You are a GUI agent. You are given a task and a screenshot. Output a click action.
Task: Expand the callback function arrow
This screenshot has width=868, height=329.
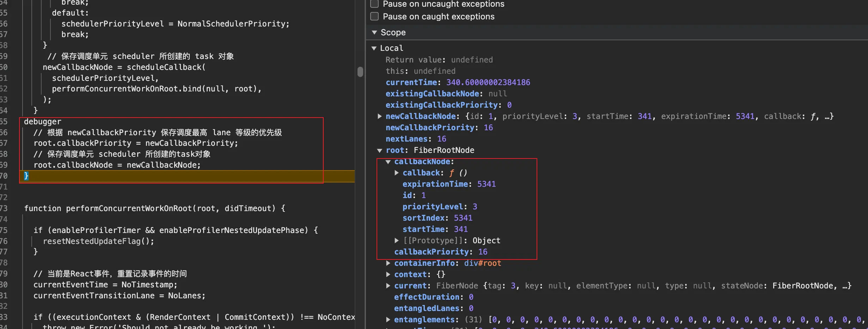[397, 173]
